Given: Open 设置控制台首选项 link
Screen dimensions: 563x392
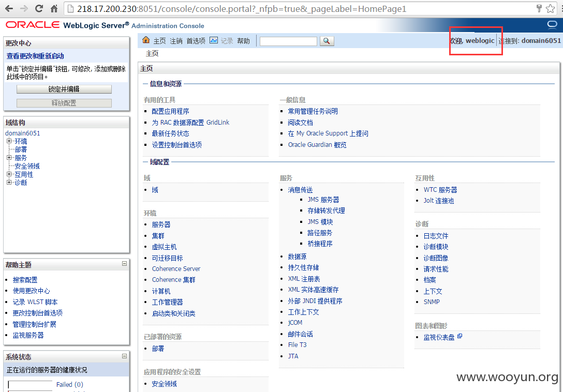Looking at the screenshot, I should [176, 145].
